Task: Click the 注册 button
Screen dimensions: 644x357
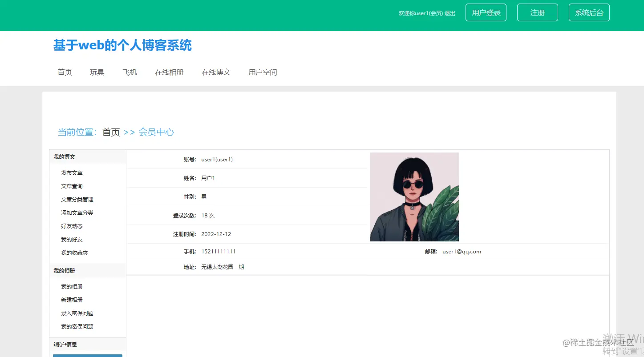Action: (x=538, y=12)
